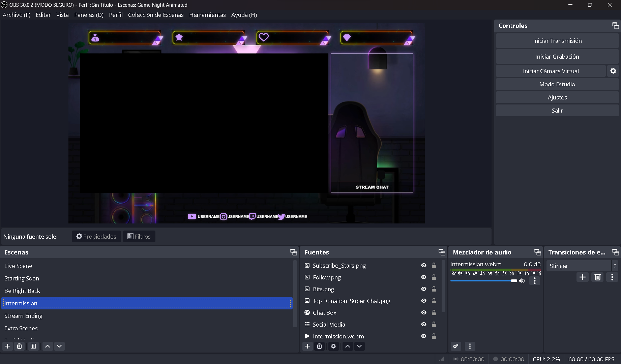Open audio mixer options menu at bottom

[470, 346]
